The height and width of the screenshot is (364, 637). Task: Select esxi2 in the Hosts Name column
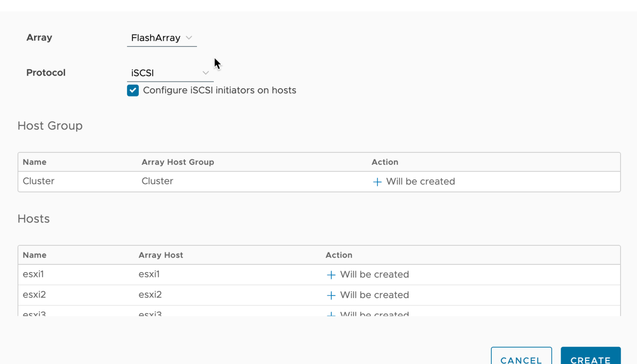34,295
